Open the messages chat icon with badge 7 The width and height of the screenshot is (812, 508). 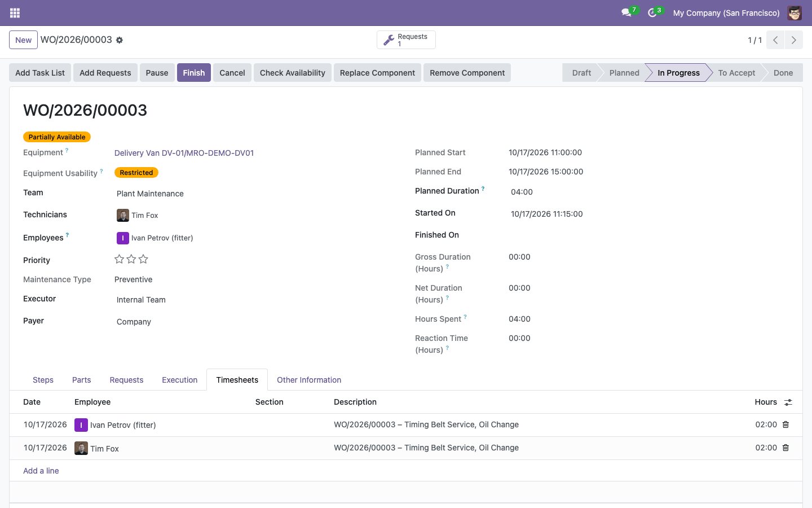coord(626,12)
